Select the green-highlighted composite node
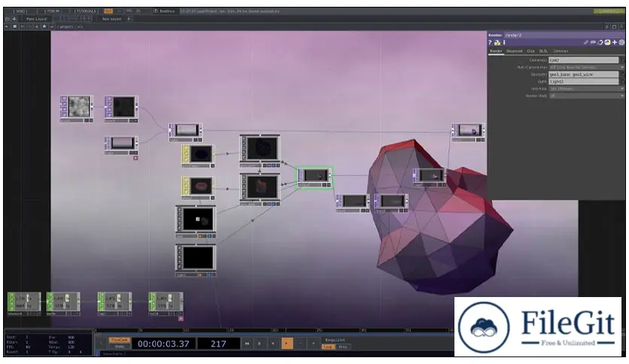 pyautogui.click(x=314, y=178)
